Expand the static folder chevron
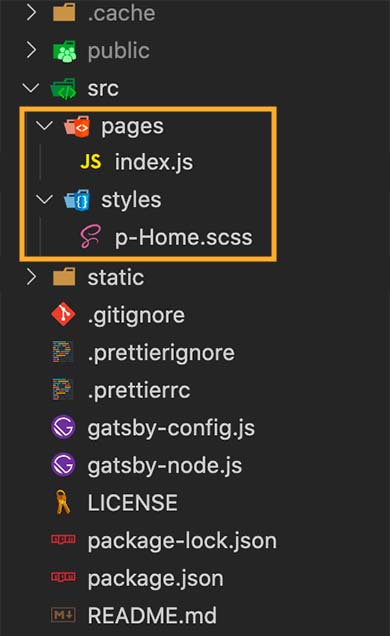The image size is (390, 636). [x=31, y=277]
